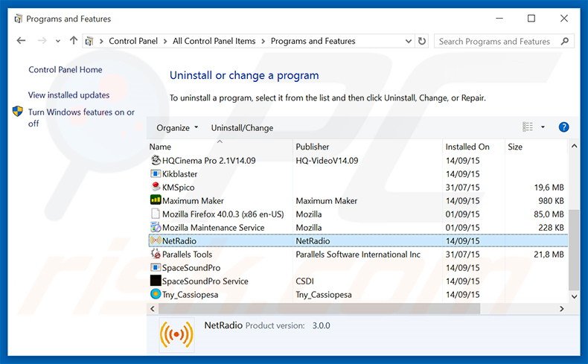Click the vertical scrollbar thumb
Viewport: 588px width, 364px height.
point(574,249)
